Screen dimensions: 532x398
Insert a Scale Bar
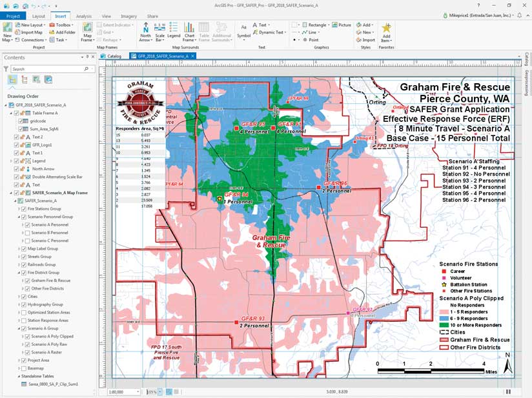click(160, 32)
